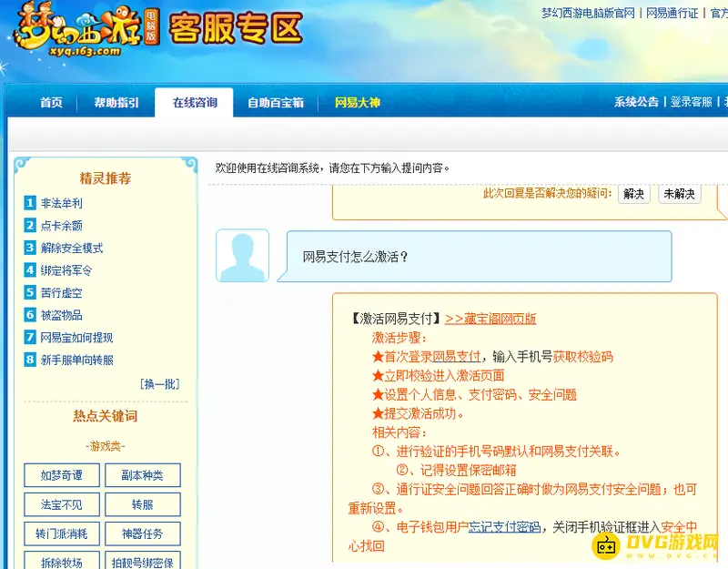Click the ★提交激活成功。 step text
Image resolution: width=728 pixels, height=569 pixels.
click(418, 413)
